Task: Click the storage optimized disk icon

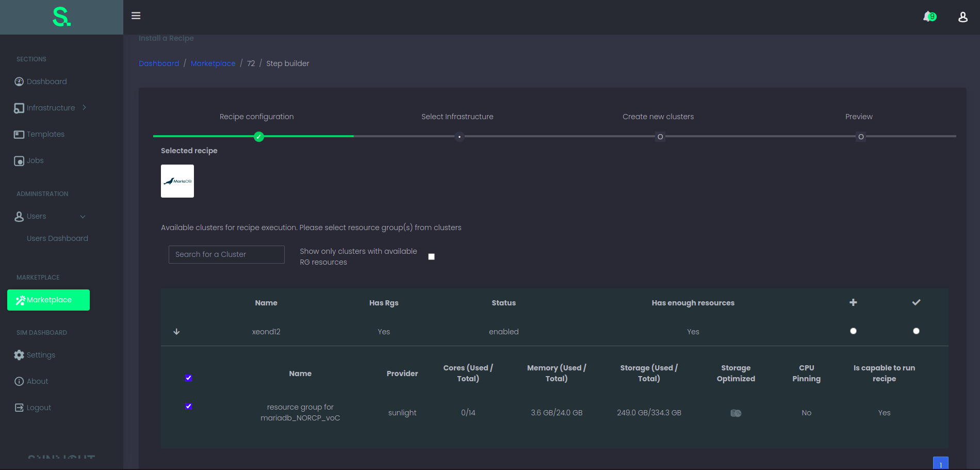Action: (736, 413)
